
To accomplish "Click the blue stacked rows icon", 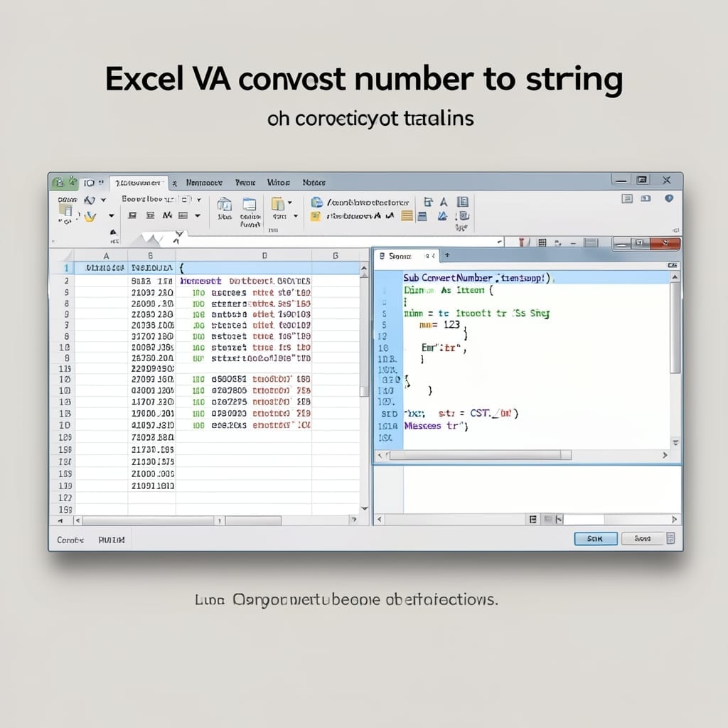I will pyautogui.click(x=422, y=216).
